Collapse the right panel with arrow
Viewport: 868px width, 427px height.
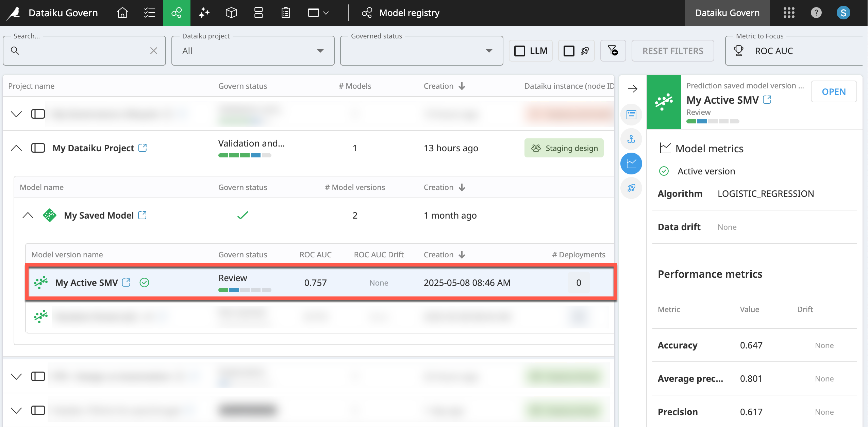tap(632, 89)
